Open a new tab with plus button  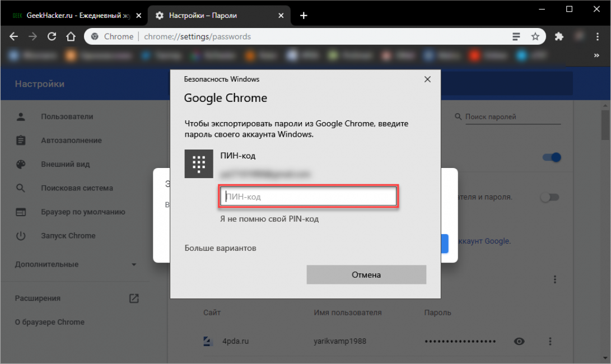tap(304, 16)
